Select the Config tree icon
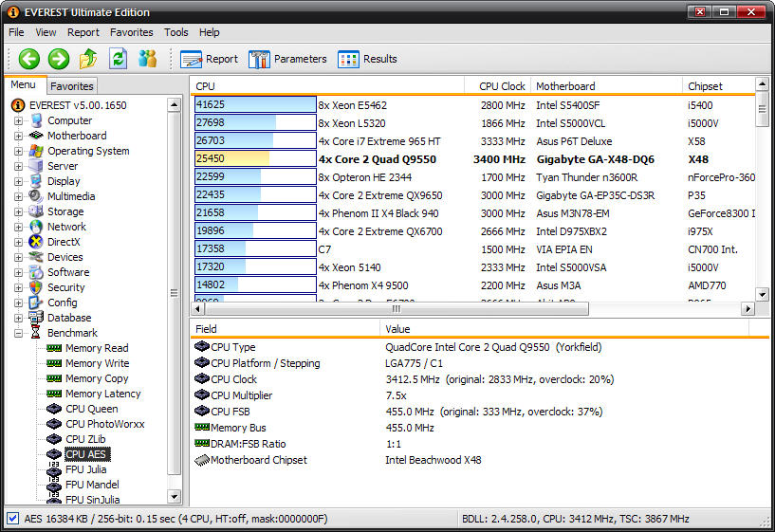This screenshot has width=775, height=532. click(x=36, y=303)
